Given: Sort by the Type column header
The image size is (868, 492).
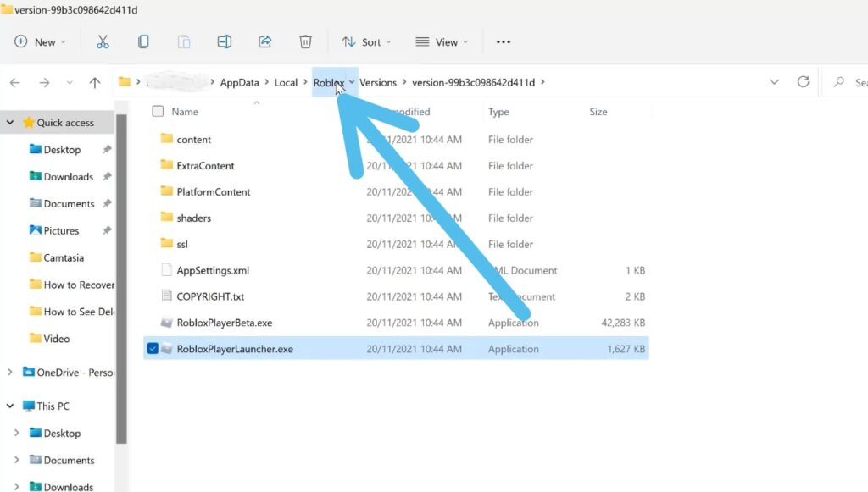Looking at the screenshot, I should click(498, 112).
